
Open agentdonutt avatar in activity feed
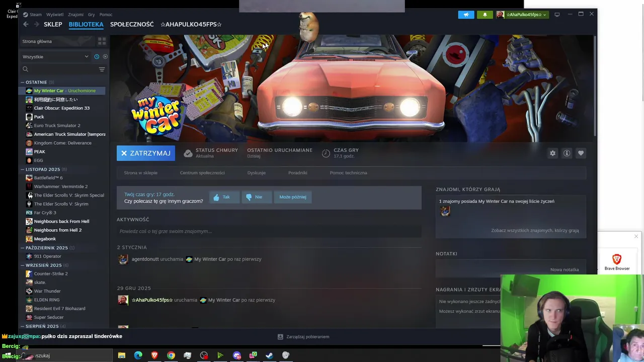(x=123, y=259)
